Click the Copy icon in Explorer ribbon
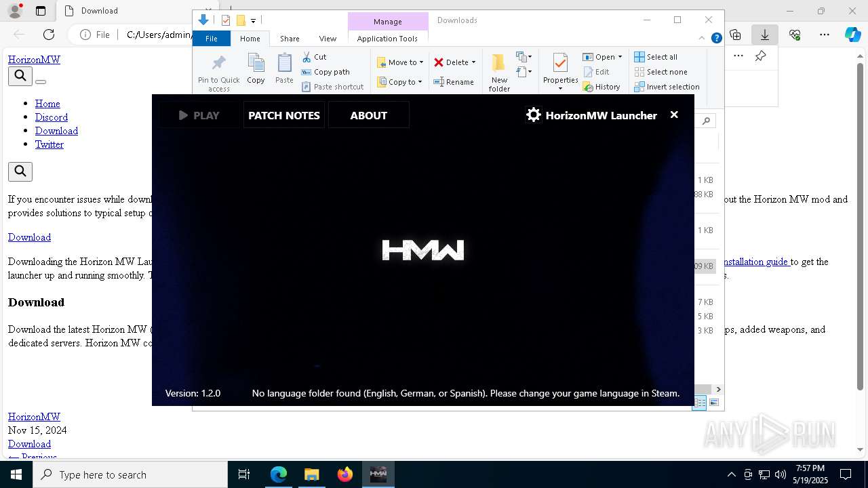 click(x=256, y=69)
